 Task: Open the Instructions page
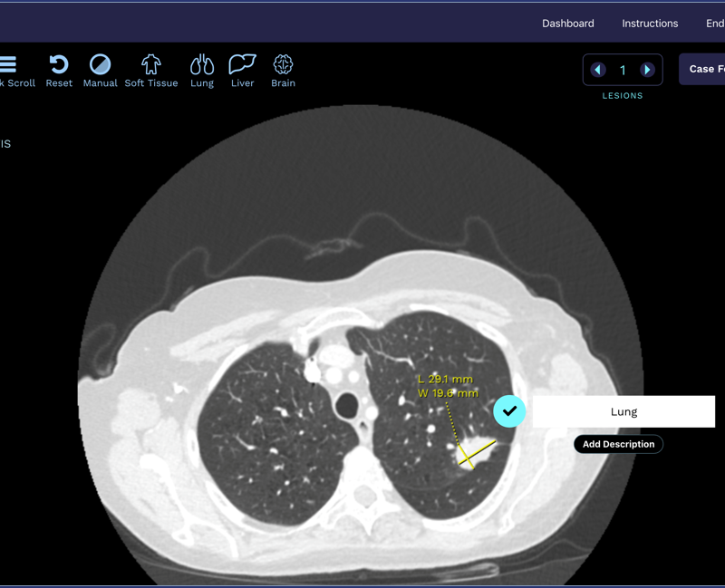(x=650, y=24)
